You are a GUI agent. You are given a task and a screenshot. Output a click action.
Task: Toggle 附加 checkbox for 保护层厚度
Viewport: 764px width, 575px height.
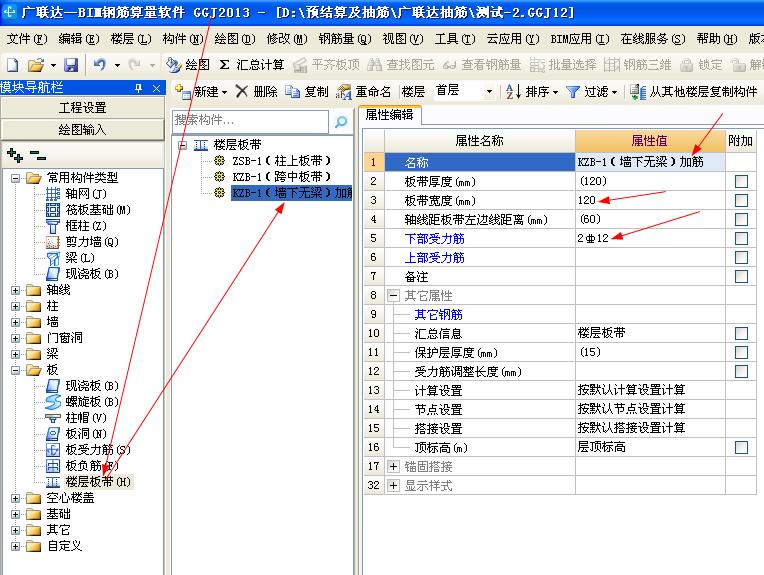[x=741, y=353]
